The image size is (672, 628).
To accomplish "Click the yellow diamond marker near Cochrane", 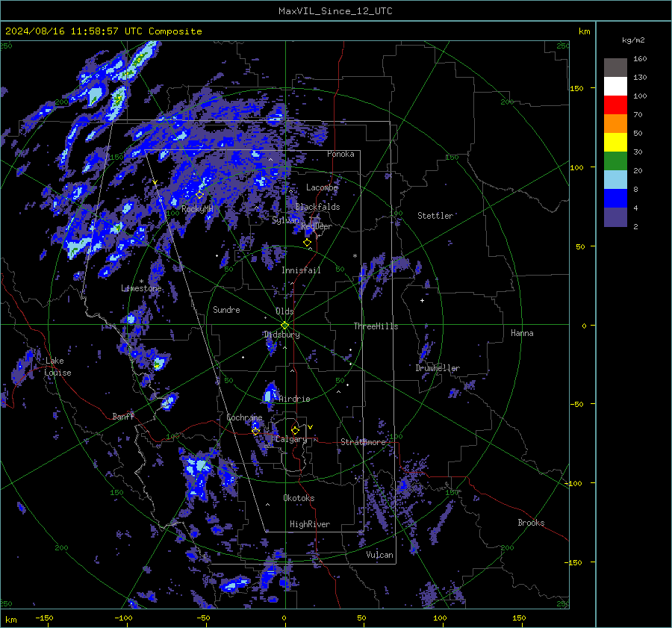I will pos(256,431).
